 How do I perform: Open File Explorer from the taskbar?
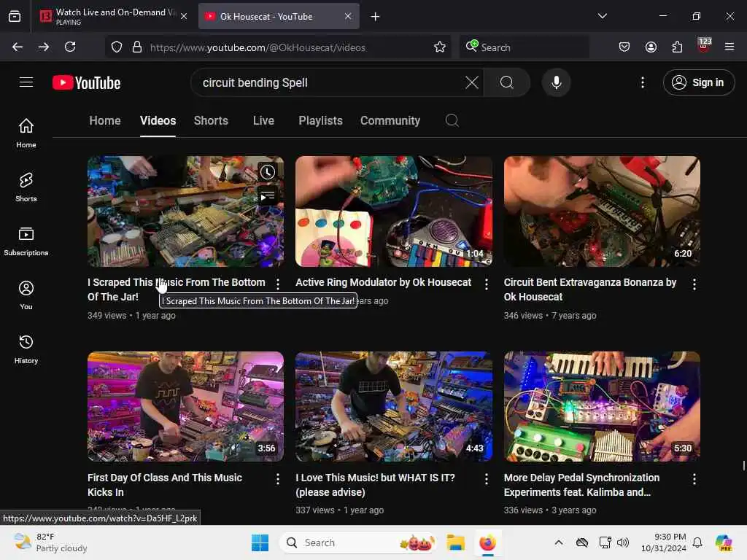tap(455, 542)
